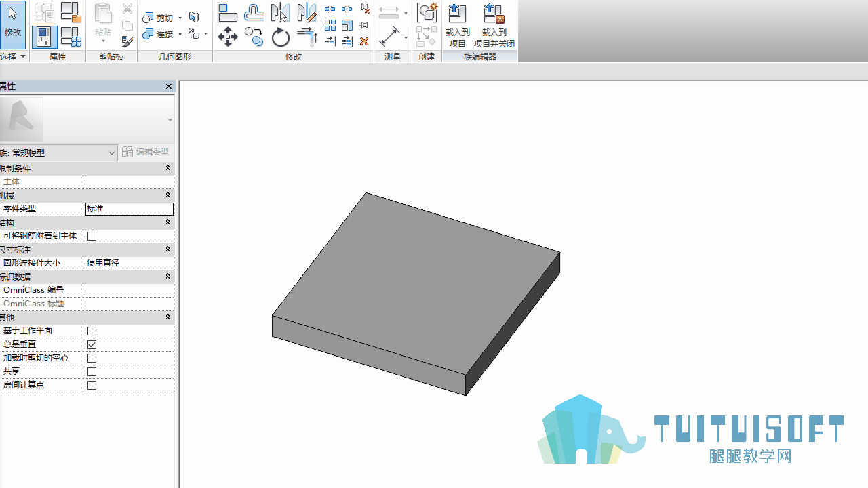The height and width of the screenshot is (488, 868).
Task: Click the Family Category and Parameters icon
Action: click(x=71, y=12)
